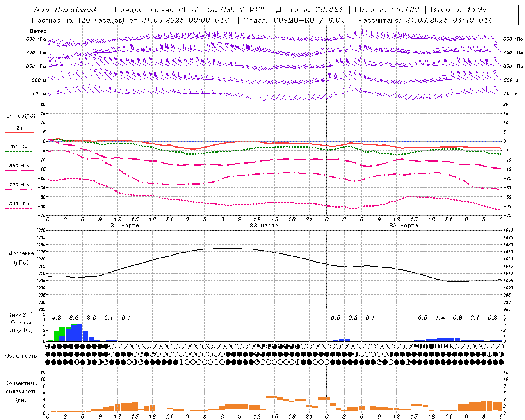
Task: Click the 0.9 precipitation total
Action: click(457, 318)
